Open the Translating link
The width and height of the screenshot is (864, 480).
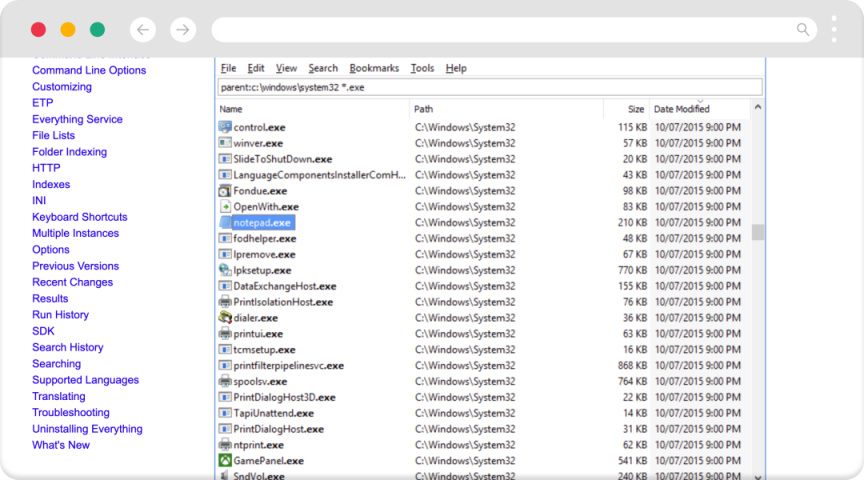tap(58, 397)
